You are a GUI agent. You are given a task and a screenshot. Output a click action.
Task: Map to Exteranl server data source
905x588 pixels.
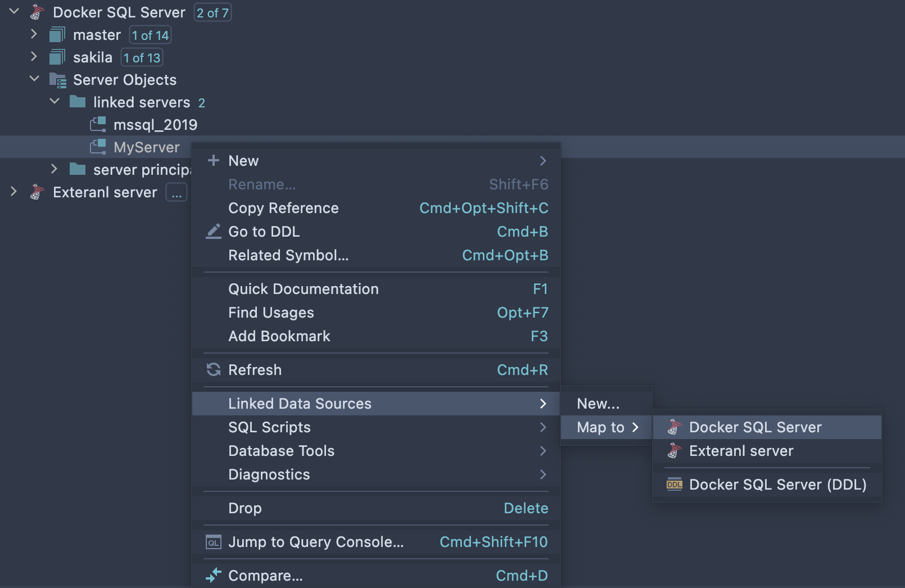click(741, 451)
